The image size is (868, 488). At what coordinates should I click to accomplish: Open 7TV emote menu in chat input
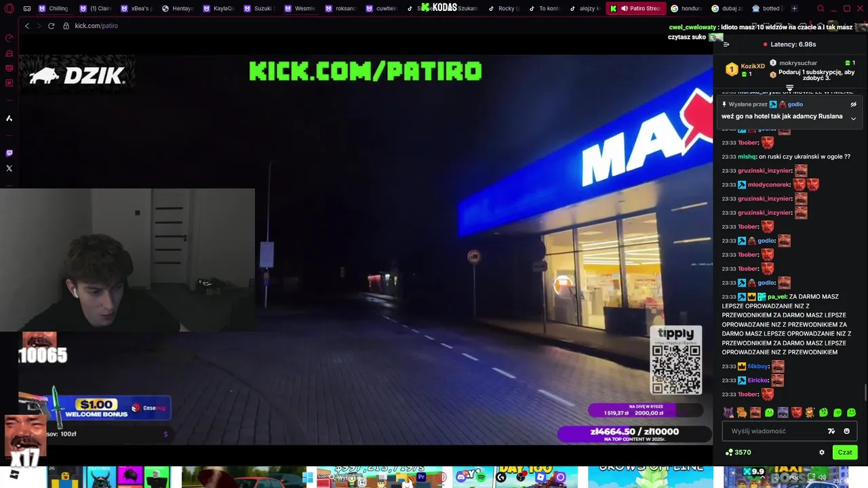click(x=831, y=431)
